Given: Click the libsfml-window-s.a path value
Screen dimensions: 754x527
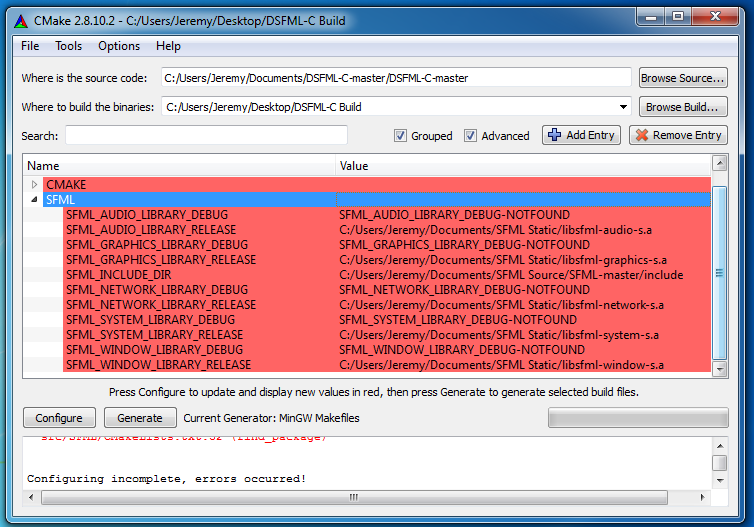Looking at the screenshot, I should click(x=502, y=364).
